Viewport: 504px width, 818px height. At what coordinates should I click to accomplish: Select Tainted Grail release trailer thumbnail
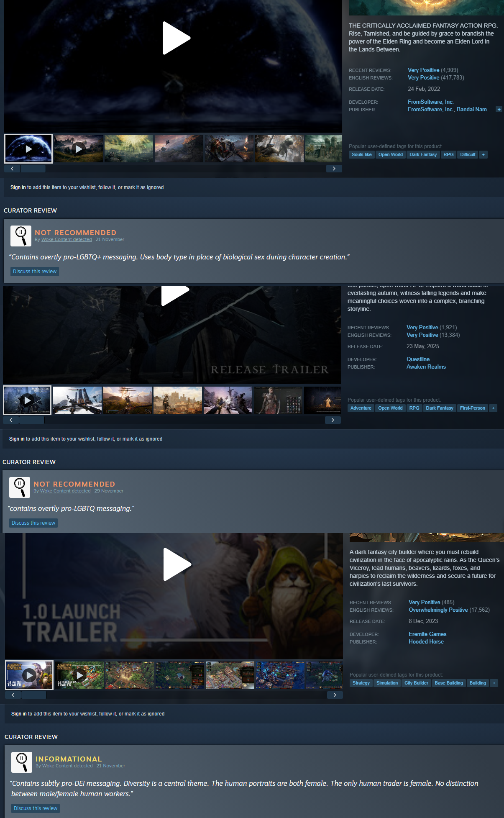click(27, 400)
